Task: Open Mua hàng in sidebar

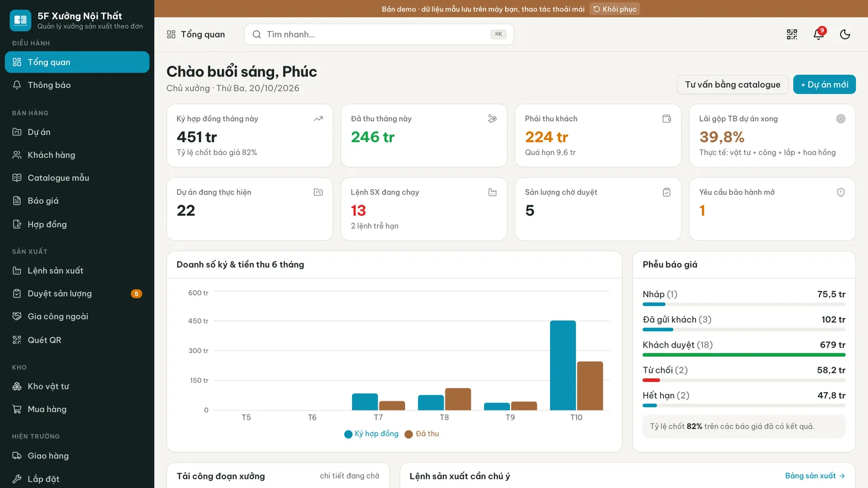Action: tap(77, 409)
